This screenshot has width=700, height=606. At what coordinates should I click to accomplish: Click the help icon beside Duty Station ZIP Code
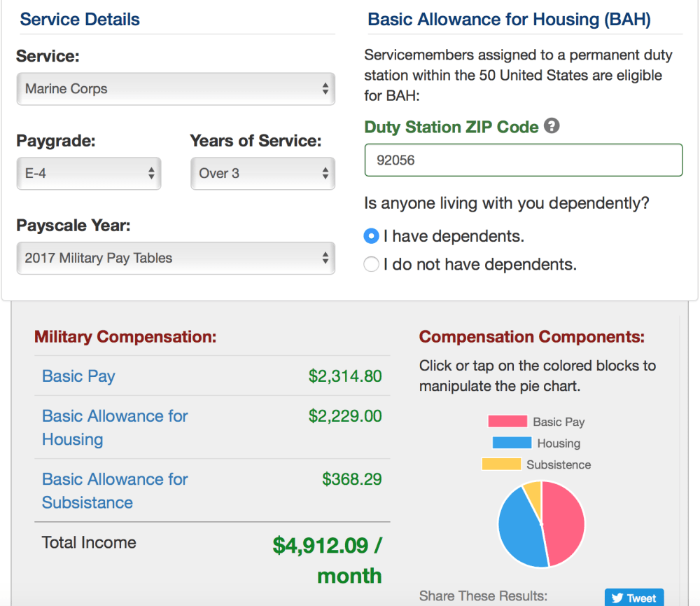pyautogui.click(x=552, y=127)
